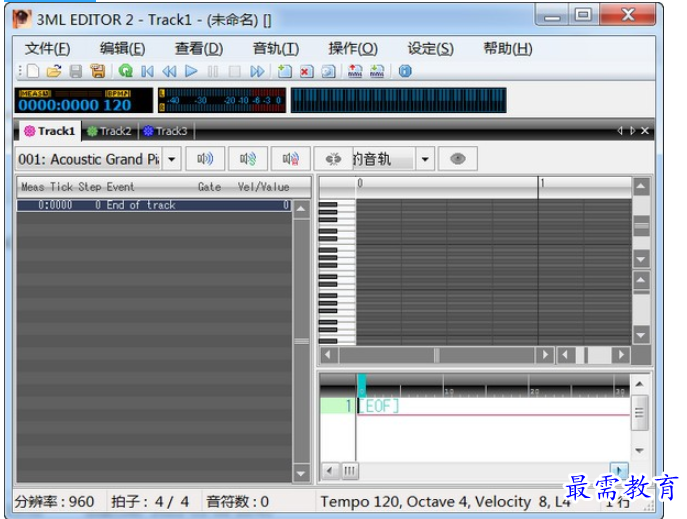Click the orange save-as disk icon
Image resolution: width=687 pixels, height=519 pixels.
[97, 71]
